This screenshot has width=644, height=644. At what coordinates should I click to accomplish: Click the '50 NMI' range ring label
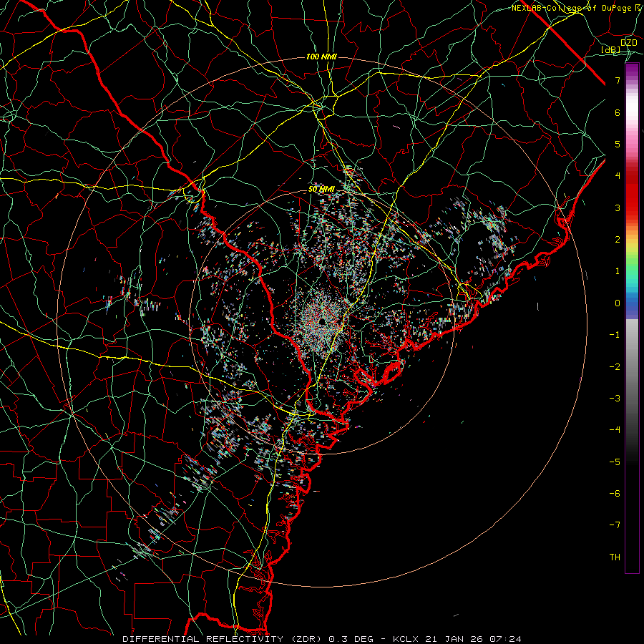click(321, 190)
